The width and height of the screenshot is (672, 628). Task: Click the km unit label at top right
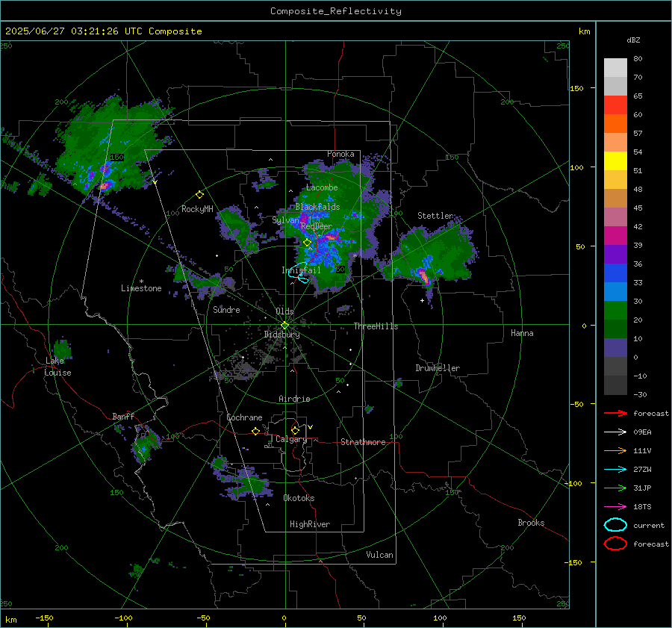584,31
